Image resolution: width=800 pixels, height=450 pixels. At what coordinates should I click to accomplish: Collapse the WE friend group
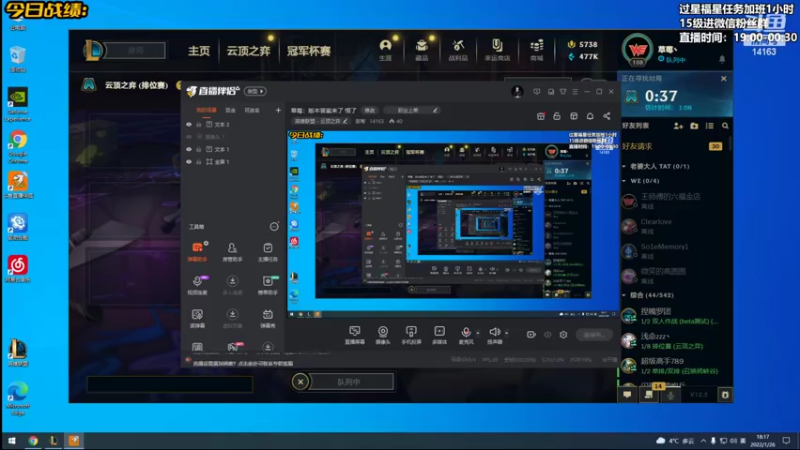click(x=624, y=181)
